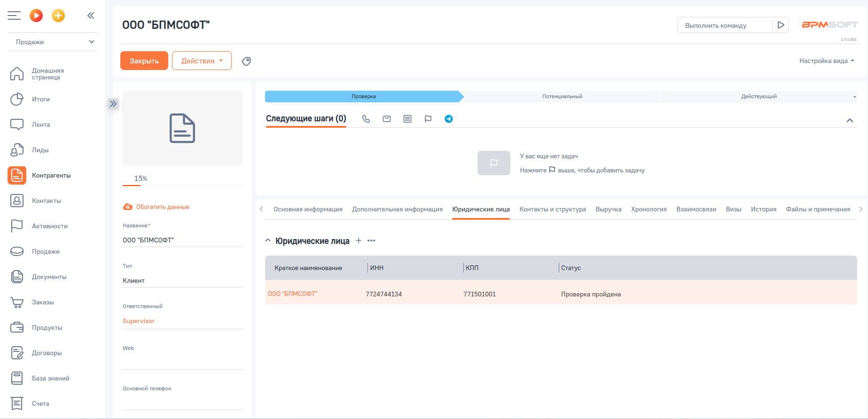Click the tag icon next to Действия
The width and height of the screenshot is (868, 419).
coord(246,61)
